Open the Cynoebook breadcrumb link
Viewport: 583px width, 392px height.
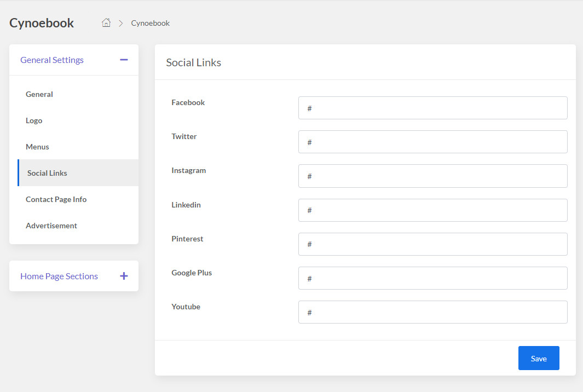click(150, 23)
